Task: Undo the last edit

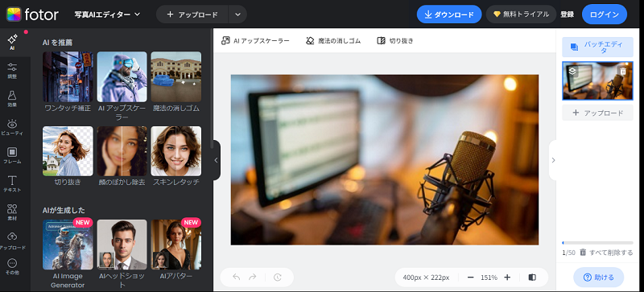Action: (x=236, y=278)
